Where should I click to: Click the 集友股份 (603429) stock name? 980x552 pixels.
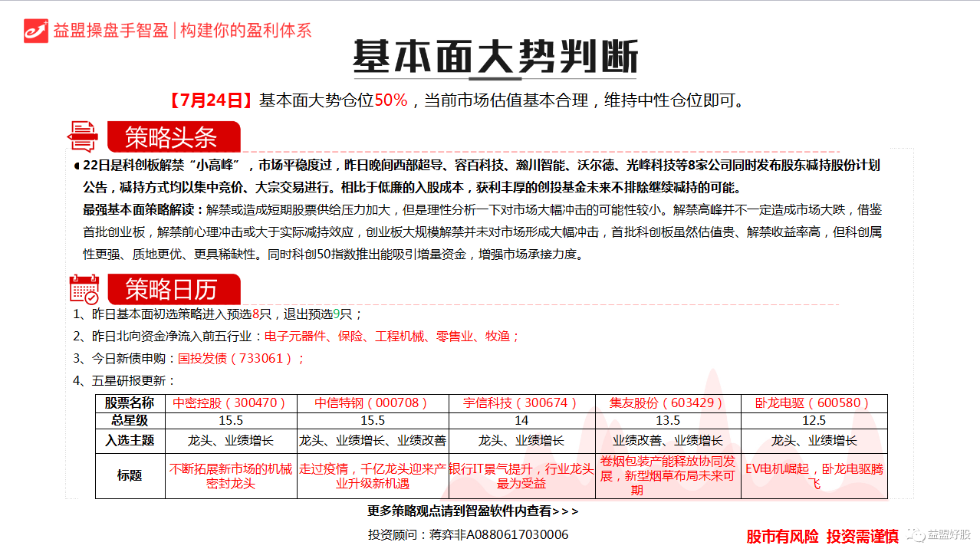pos(667,403)
